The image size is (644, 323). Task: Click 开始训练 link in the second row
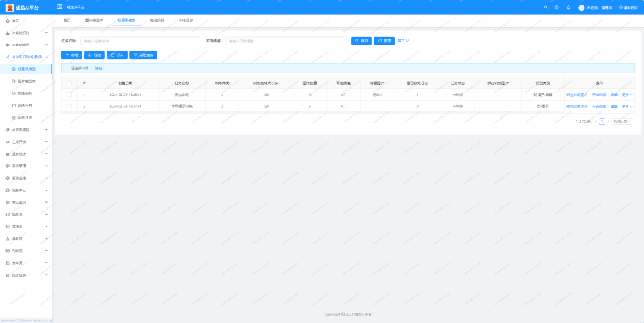tap(599, 106)
